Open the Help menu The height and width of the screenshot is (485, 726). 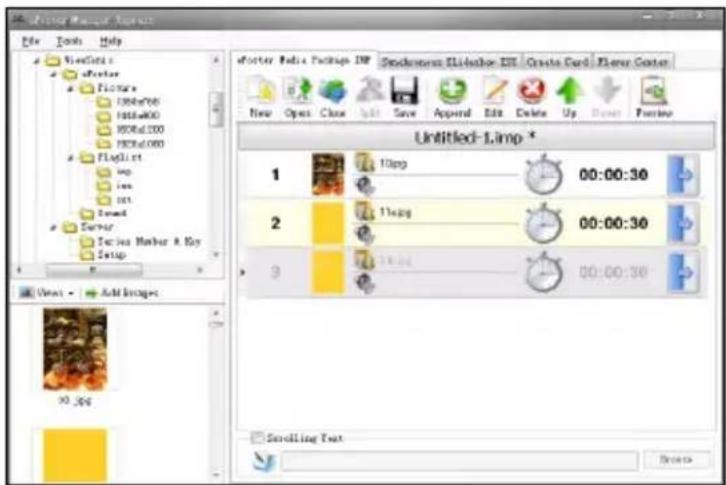click(111, 41)
